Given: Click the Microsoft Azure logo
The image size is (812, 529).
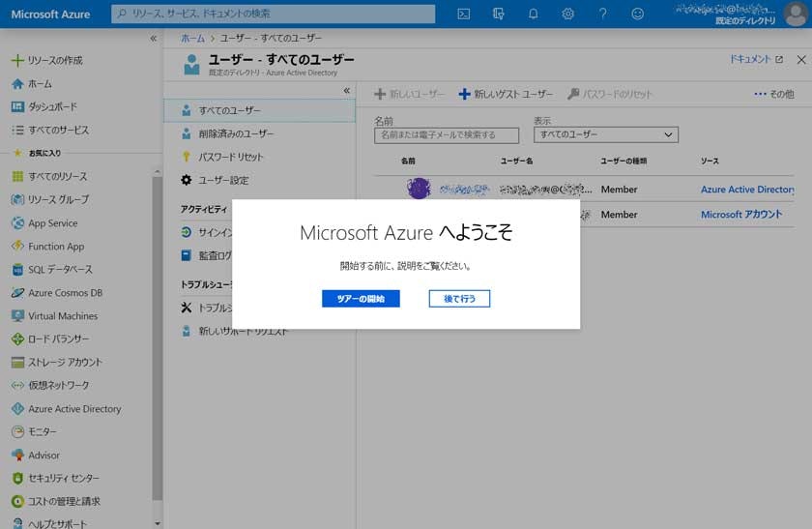Looking at the screenshot, I should coord(50,14).
